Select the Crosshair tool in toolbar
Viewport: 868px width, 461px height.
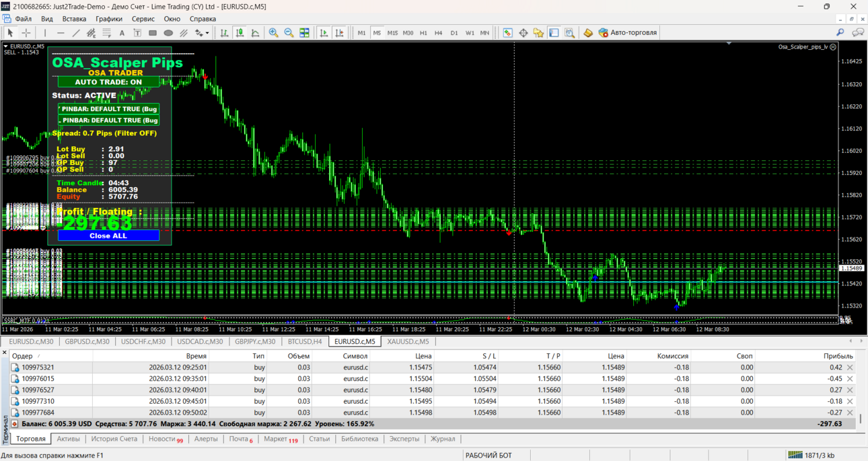[x=26, y=32]
